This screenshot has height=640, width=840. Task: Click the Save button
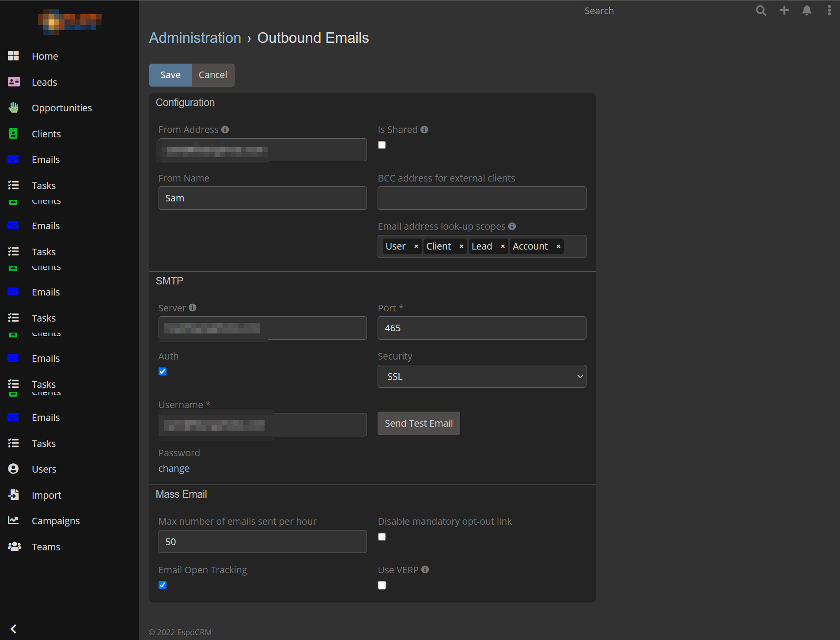[170, 75]
